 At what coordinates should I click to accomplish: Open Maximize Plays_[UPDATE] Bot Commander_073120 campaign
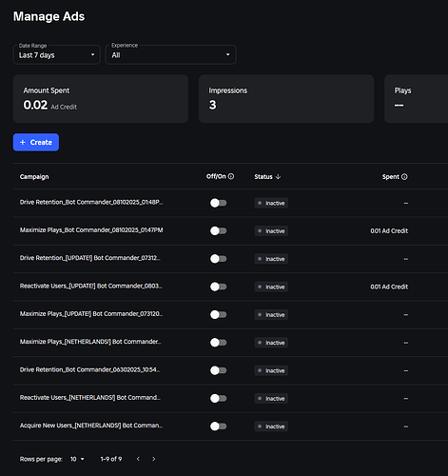[x=91, y=314]
